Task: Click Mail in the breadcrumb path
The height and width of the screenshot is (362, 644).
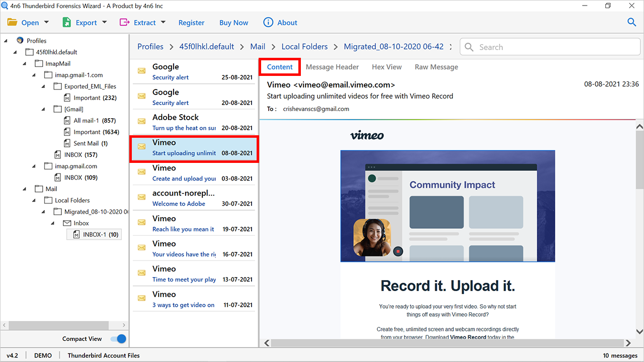Action: pos(258,46)
